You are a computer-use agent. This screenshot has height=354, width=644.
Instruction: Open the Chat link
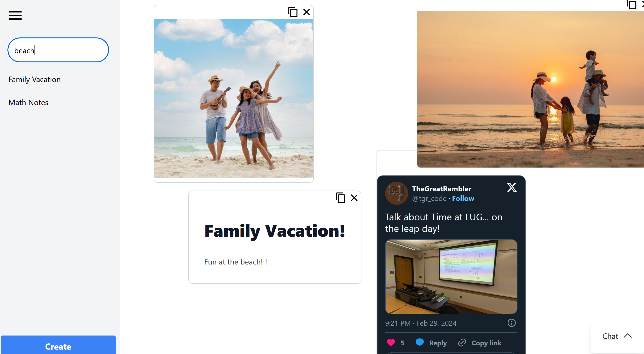tap(610, 336)
